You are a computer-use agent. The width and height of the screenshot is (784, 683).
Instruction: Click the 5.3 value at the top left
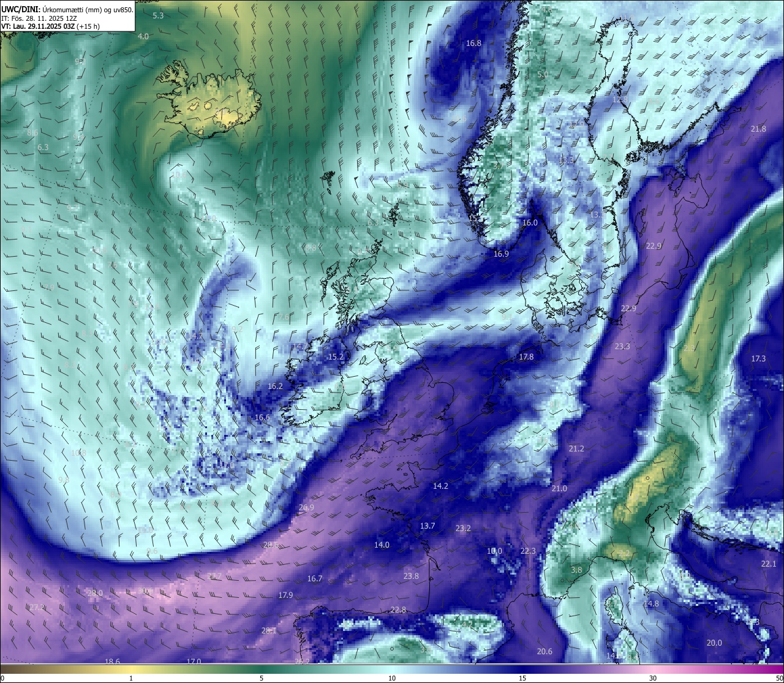tap(158, 15)
